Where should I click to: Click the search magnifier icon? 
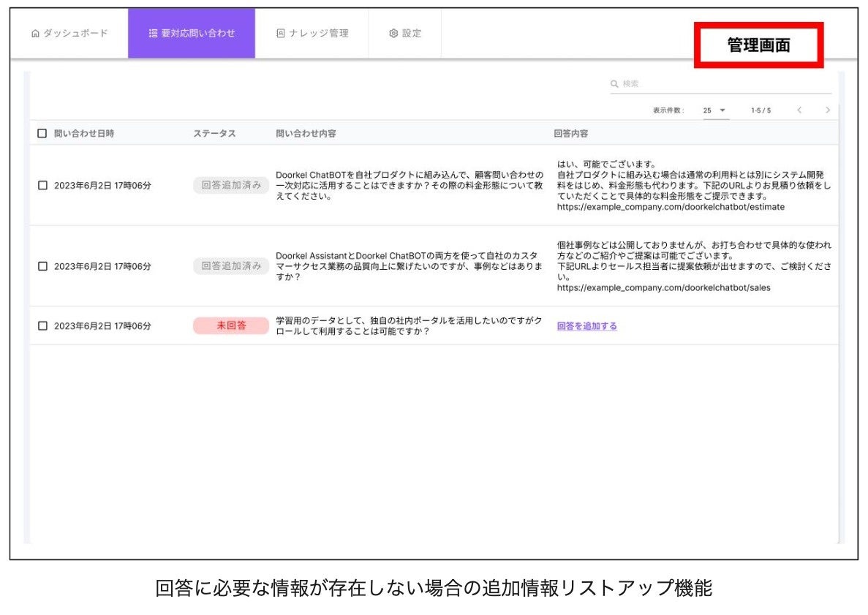[614, 83]
